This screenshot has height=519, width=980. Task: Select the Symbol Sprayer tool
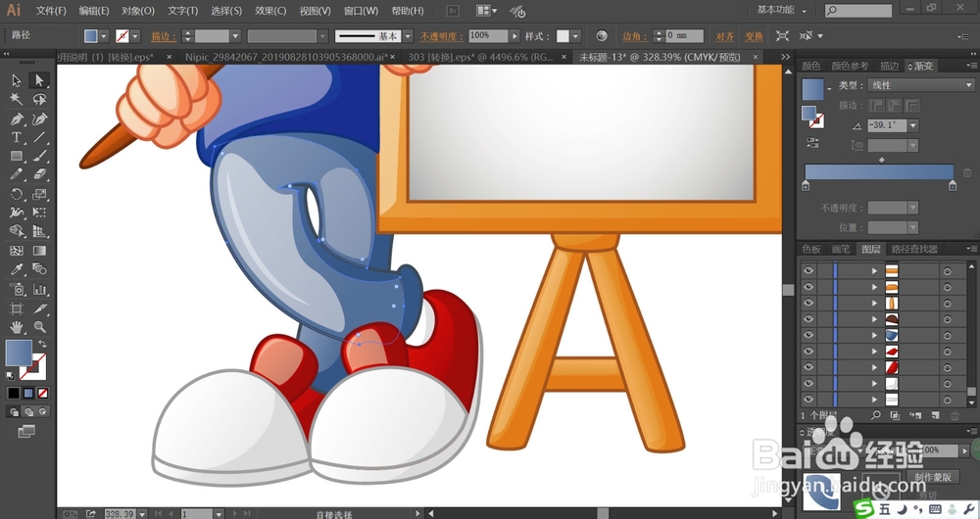pos(17,289)
